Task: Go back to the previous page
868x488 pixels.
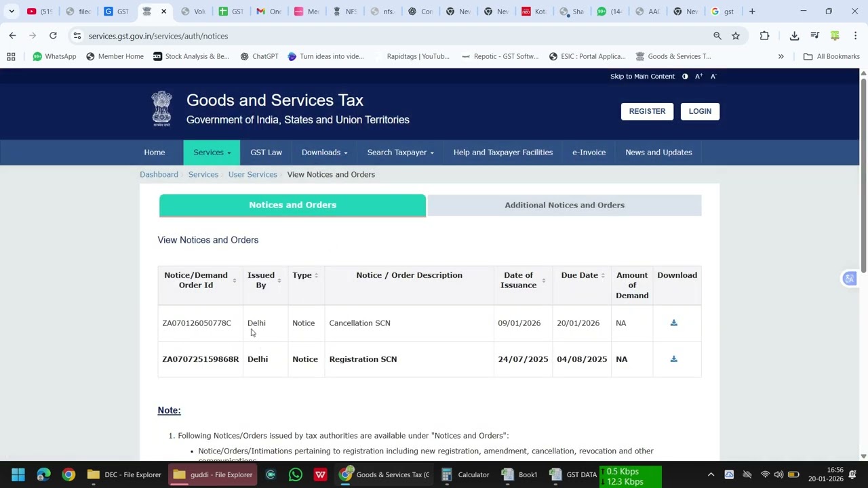Action: 12,36
